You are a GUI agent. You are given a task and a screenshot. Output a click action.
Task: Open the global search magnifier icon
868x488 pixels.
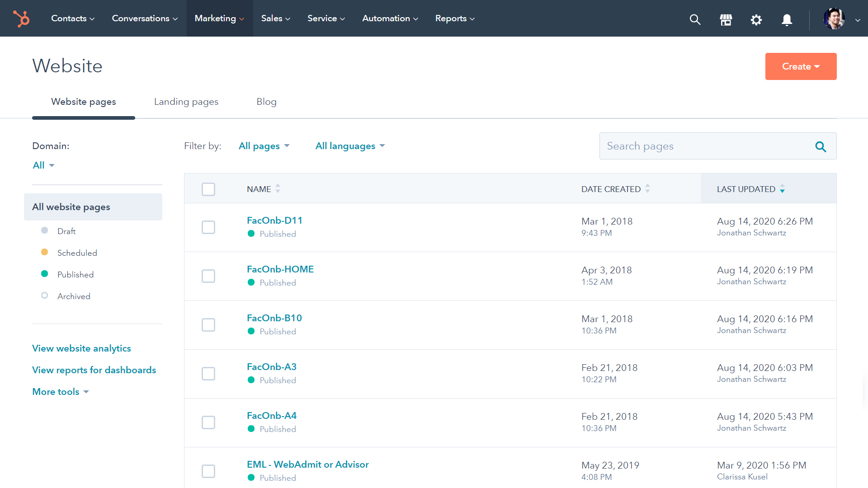tap(695, 19)
